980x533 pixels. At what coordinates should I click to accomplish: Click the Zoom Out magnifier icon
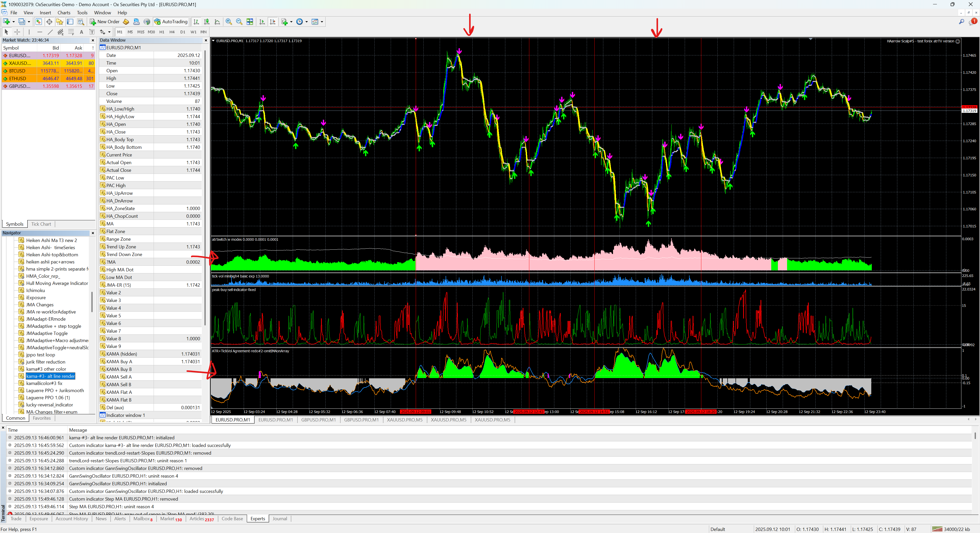coord(239,22)
